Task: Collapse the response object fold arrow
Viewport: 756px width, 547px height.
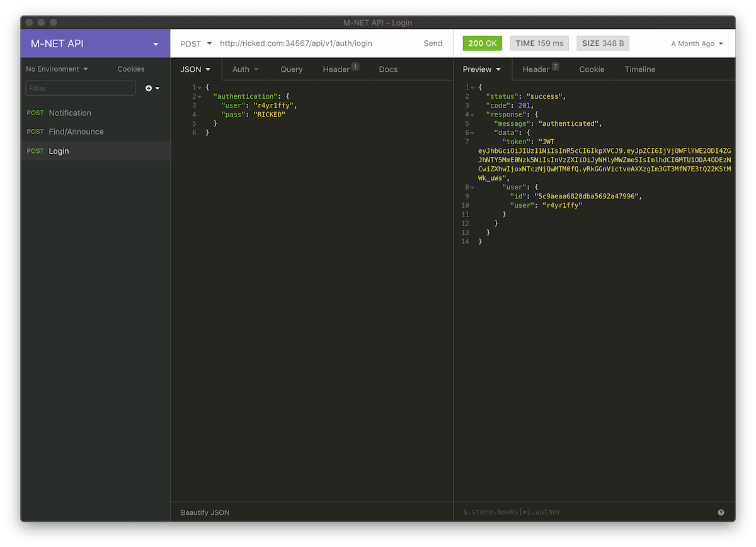Action: click(472, 115)
